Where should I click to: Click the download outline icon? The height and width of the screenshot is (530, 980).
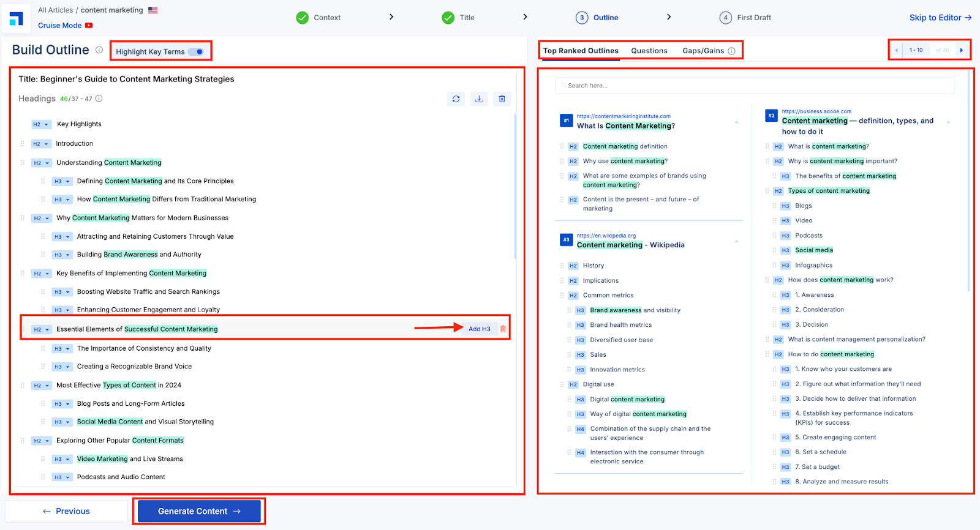coord(479,99)
